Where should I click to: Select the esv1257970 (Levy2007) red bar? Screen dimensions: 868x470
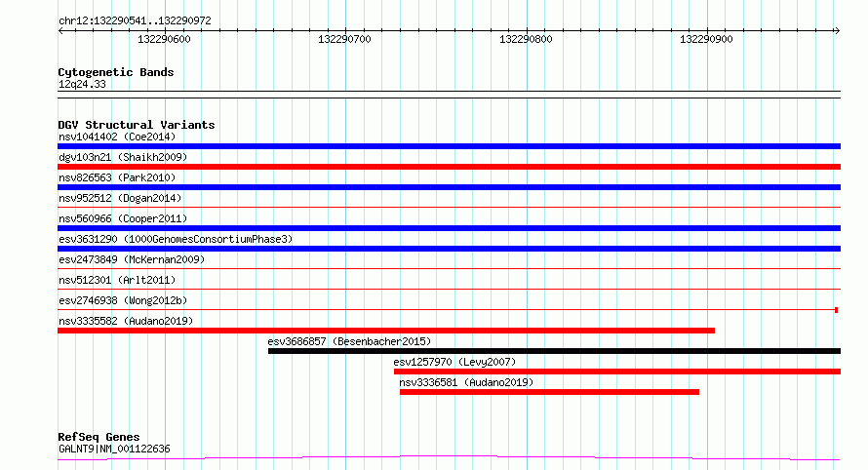617,372
